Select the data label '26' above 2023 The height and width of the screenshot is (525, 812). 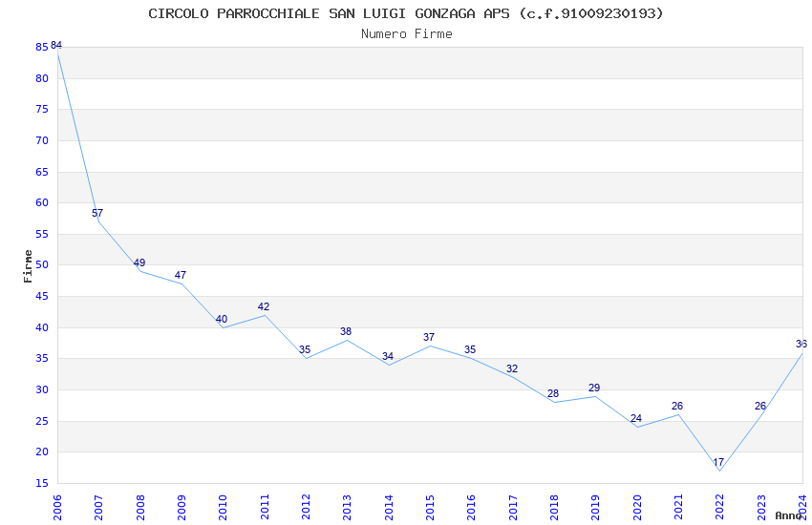coord(760,406)
